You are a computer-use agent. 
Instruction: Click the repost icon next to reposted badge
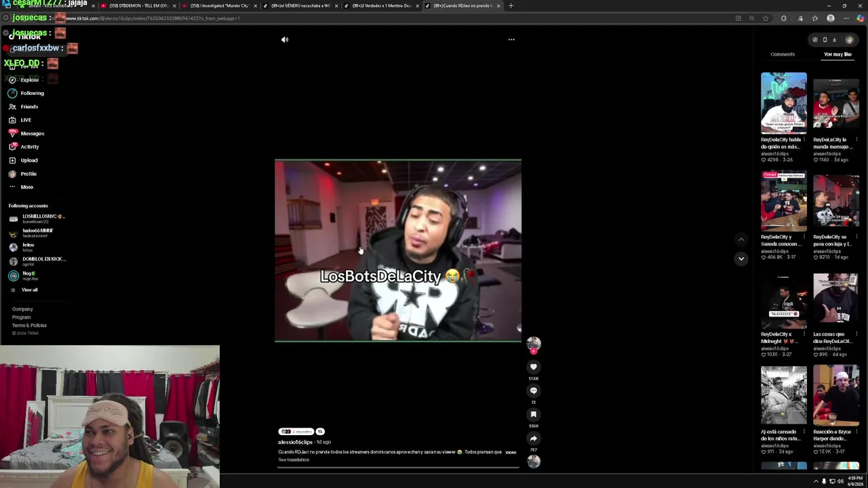(320, 432)
